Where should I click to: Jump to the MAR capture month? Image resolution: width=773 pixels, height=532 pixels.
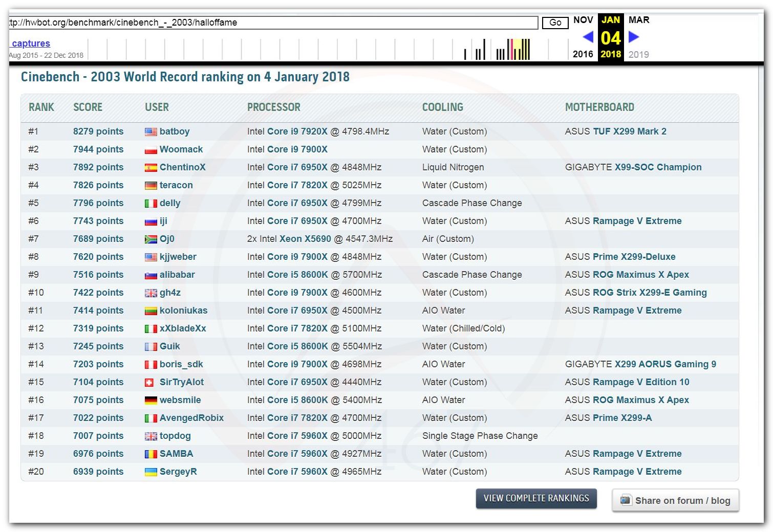(x=638, y=20)
